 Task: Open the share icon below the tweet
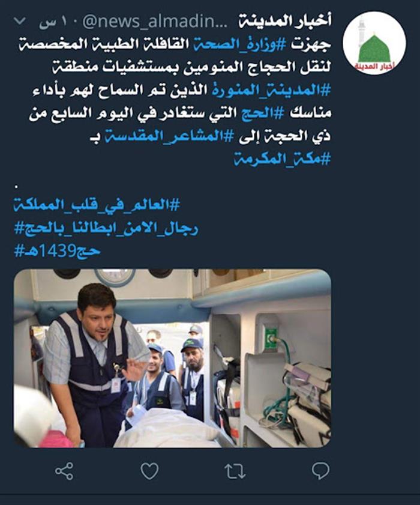[64, 471]
